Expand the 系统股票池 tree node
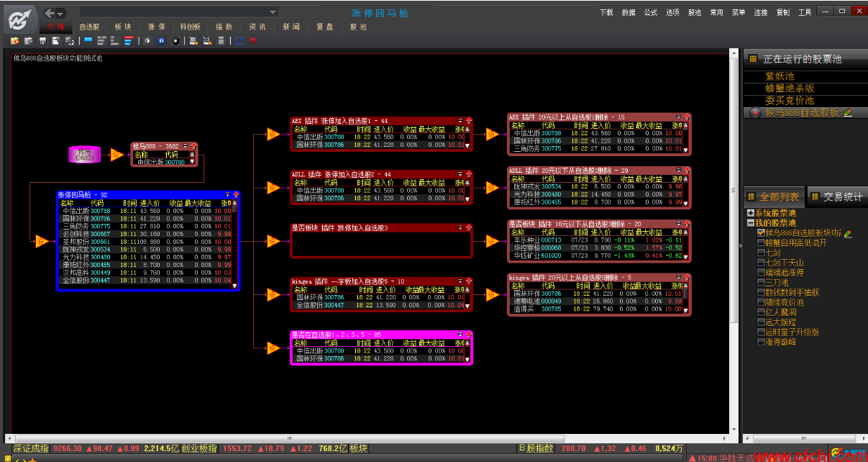 click(x=751, y=213)
